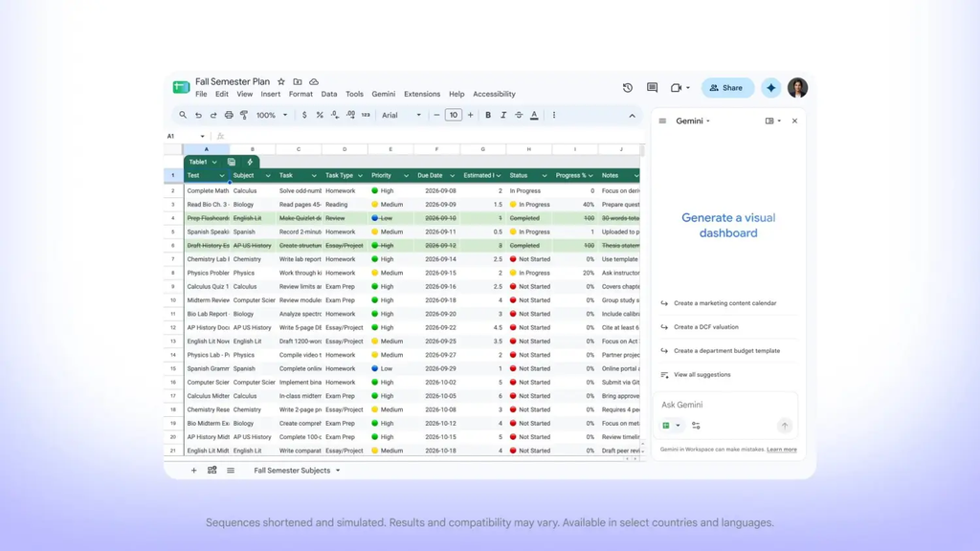Click the table view icon beside Table1
The height and width of the screenshot is (551, 980).
click(232, 162)
